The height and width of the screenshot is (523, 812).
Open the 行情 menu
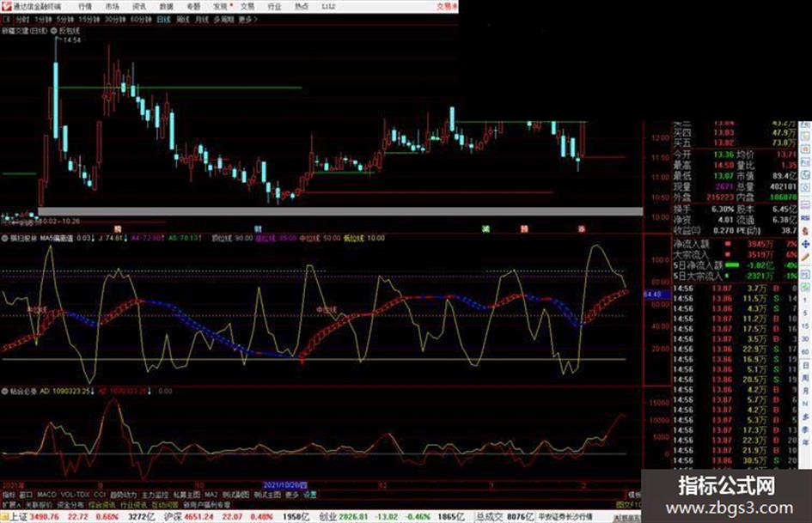point(85,7)
